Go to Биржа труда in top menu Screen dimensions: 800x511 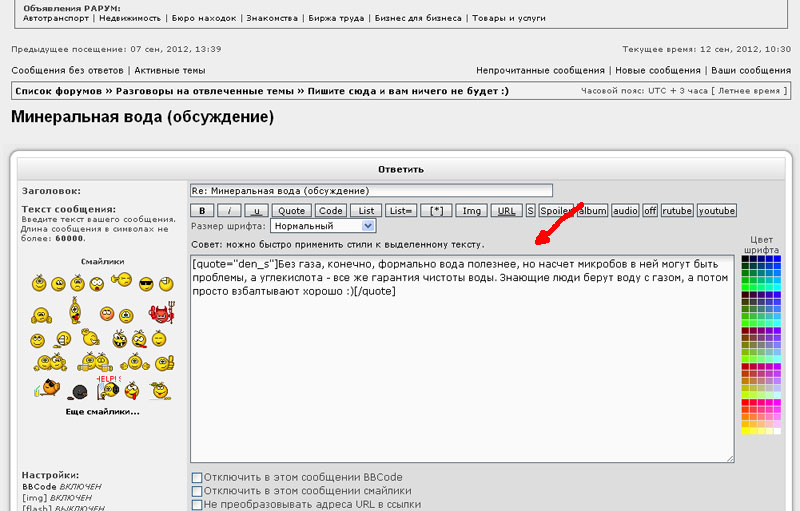point(338,18)
